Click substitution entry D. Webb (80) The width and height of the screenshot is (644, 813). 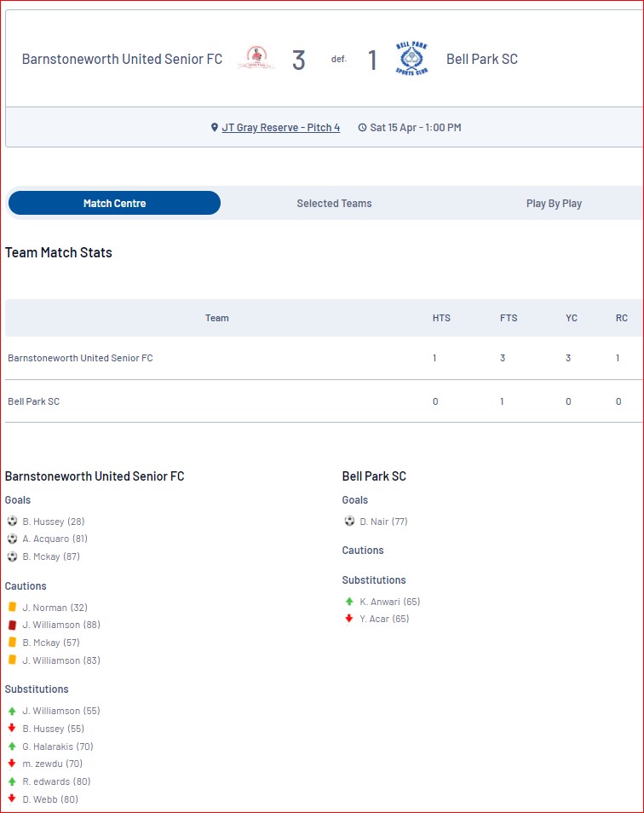[50, 799]
